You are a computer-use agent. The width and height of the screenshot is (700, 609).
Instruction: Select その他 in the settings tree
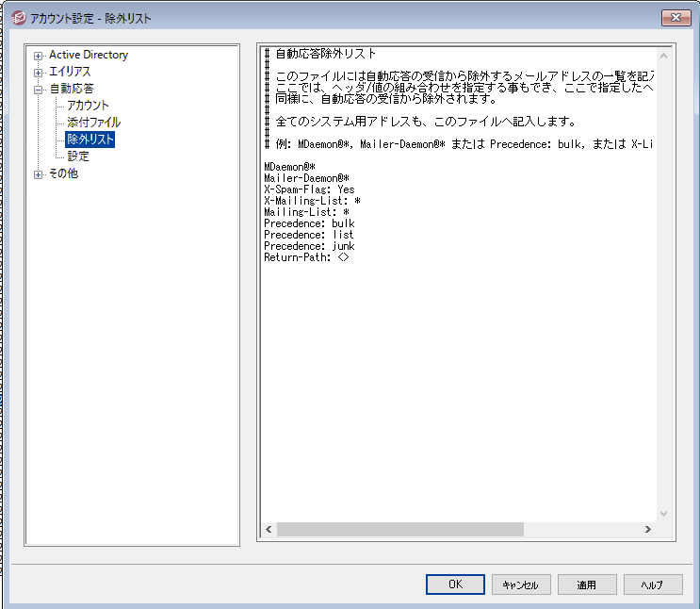point(63,173)
